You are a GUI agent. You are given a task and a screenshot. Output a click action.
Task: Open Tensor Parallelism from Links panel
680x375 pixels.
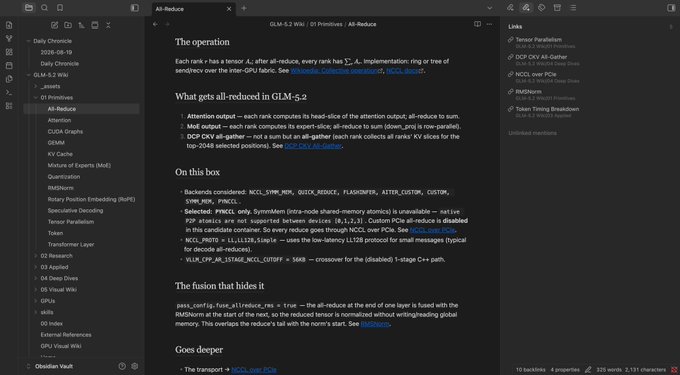coord(538,40)
